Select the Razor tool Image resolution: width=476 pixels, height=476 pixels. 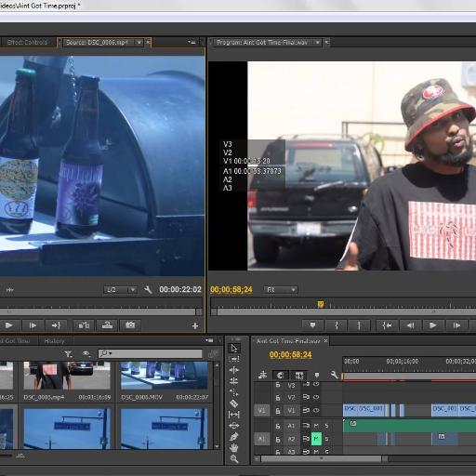tap(234, 403)
